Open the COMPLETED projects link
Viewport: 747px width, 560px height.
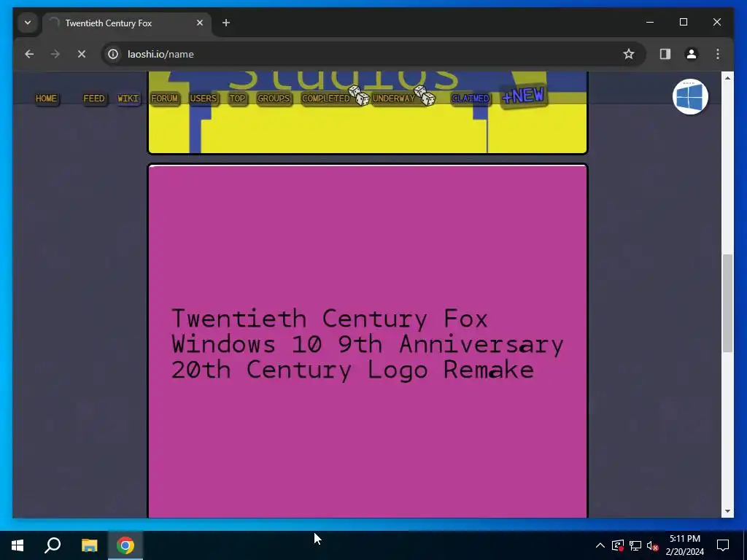point(326,98)
